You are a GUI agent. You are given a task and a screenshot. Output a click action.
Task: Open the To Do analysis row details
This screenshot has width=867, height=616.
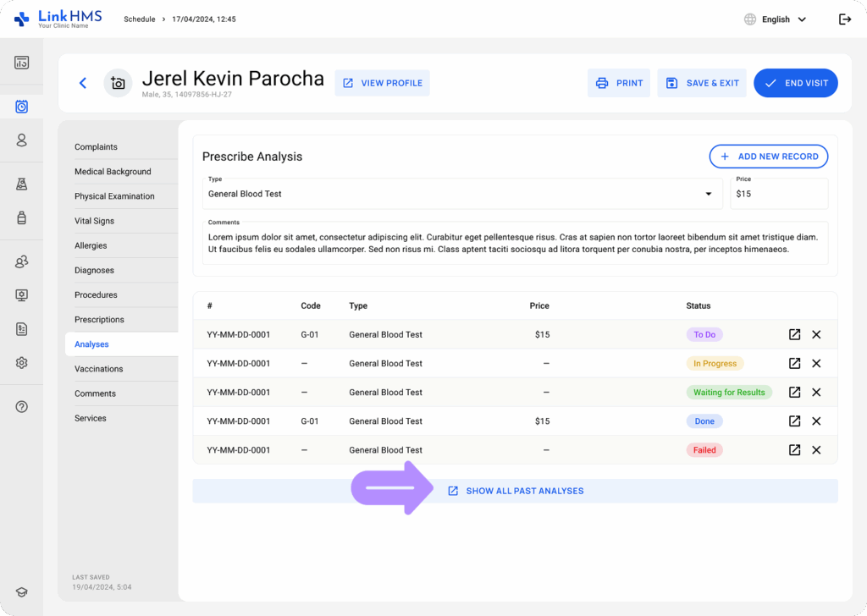[794, 335]
